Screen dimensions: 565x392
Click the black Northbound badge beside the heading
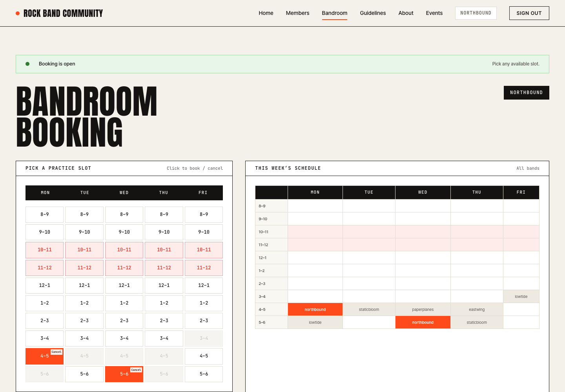pos(527,93)
